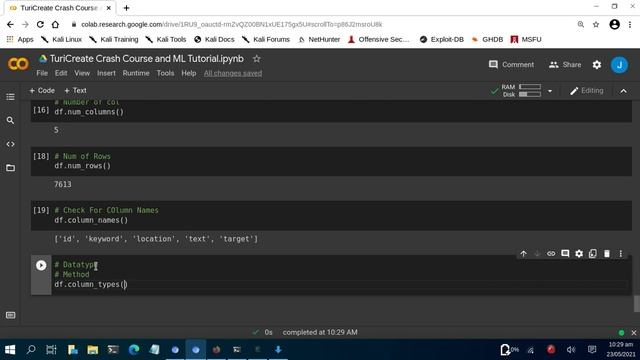This screenshot has height=360, width=640.
Task: Select the TuriCreate Crash Course browser tab
Action: click(60, 8)
